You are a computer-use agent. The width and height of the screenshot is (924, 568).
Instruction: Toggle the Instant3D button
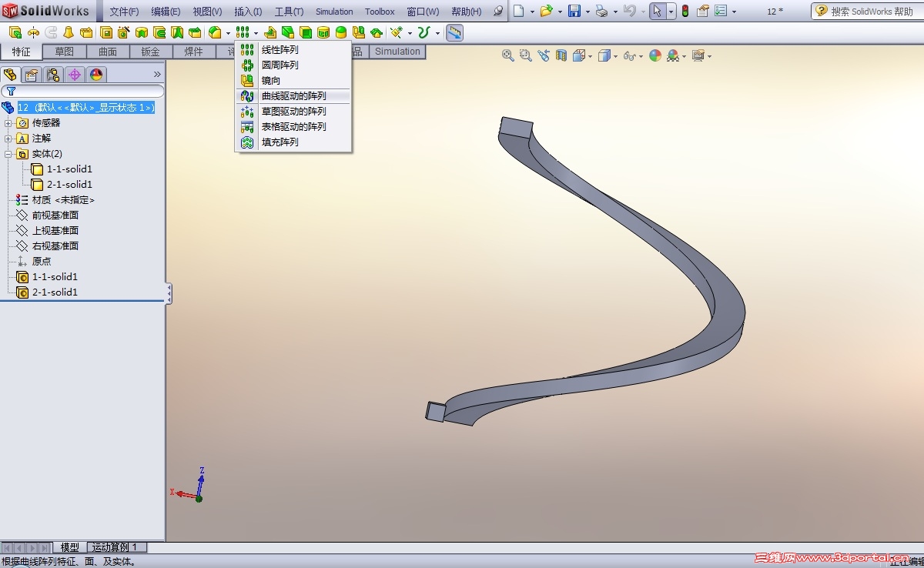[x=455, y=32]
